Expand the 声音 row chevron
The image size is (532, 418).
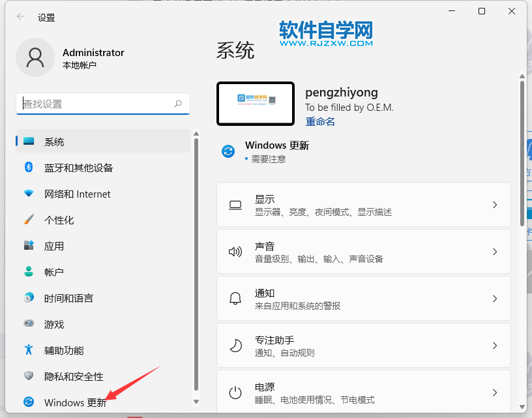click(495, 252)
